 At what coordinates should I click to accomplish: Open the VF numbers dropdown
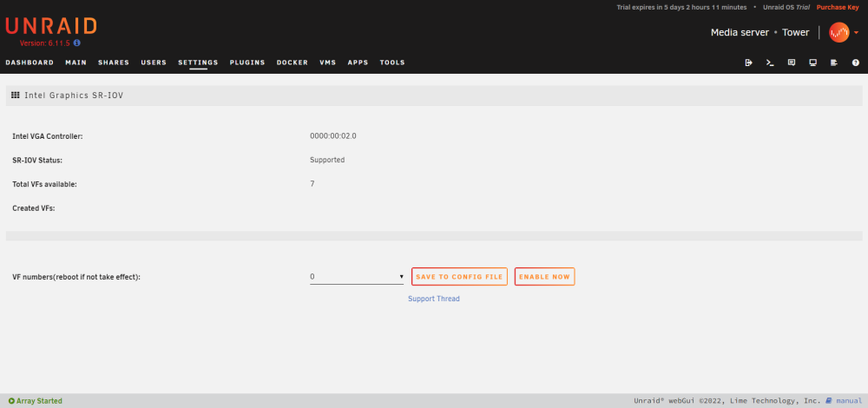(357, 277)
